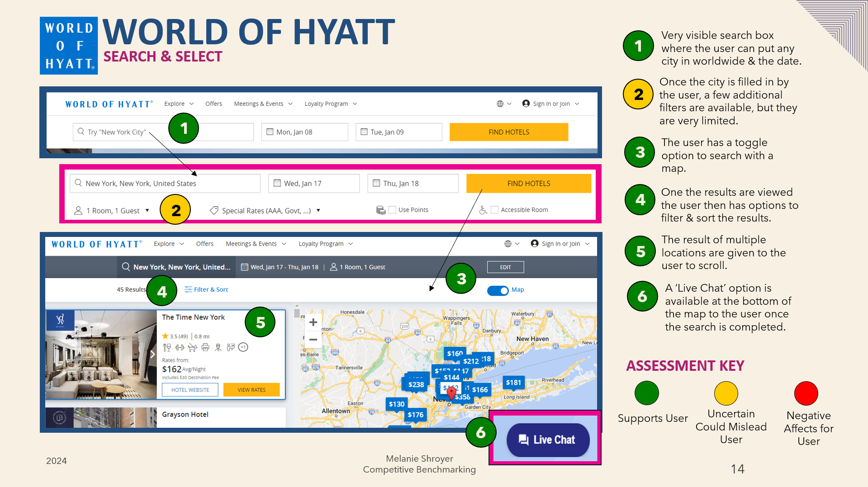This screenshot has height=487, width=868.
Task: Click the globe language icon above the Mon, Jan 08 field
Action: click(500, 104)
